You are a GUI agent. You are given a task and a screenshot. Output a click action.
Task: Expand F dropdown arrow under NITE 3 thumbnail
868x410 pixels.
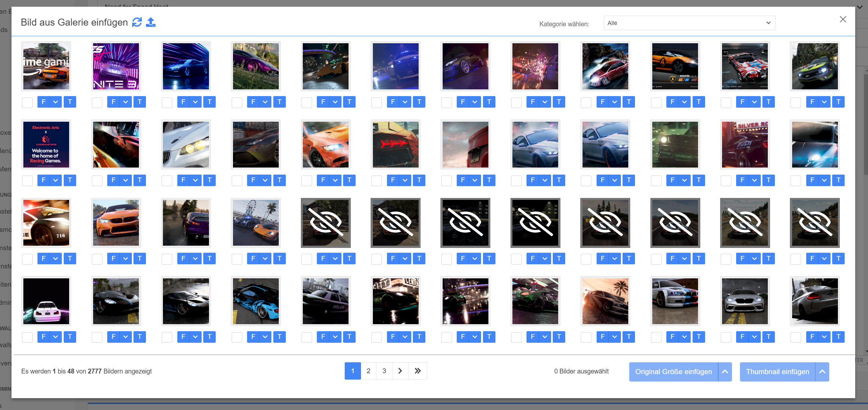[125, 102]
